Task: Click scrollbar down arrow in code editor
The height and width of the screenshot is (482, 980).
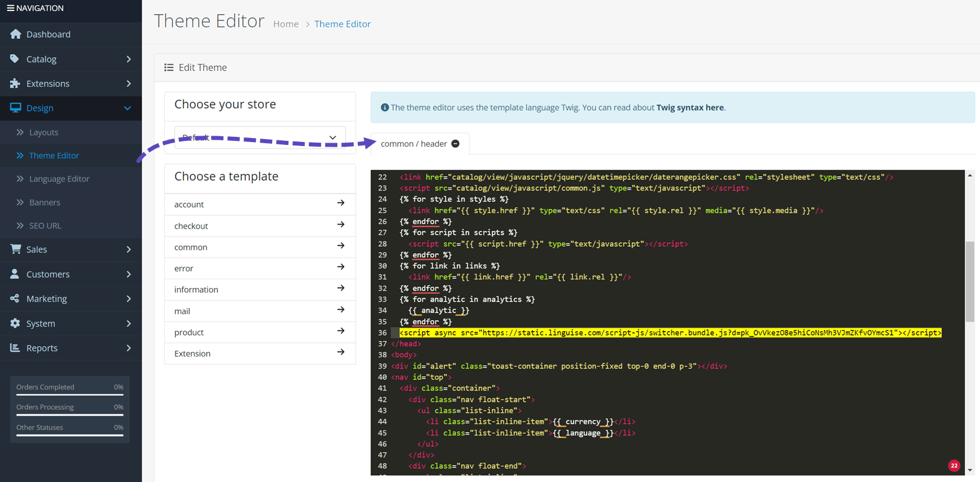Action: (x=970, y=470)
